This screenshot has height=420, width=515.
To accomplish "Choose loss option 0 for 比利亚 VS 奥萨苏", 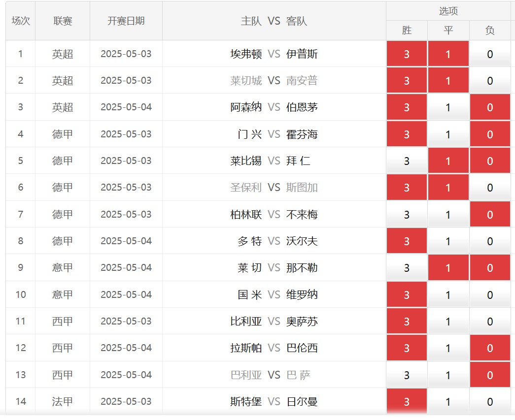I will (x=490, y=321).
